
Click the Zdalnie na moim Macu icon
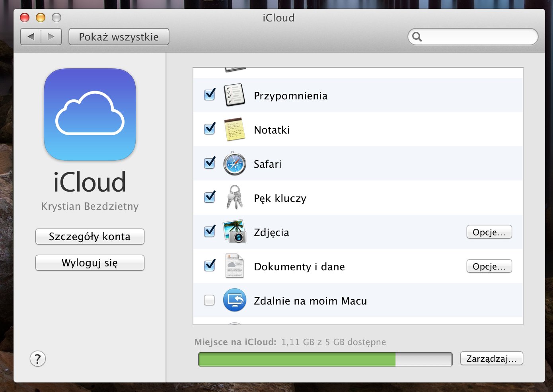coord(234,300)
